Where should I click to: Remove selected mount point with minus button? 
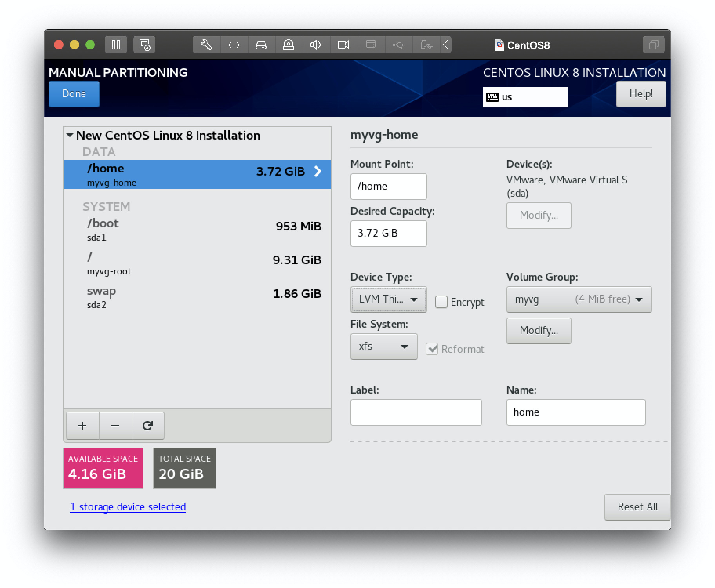[115, 426]
